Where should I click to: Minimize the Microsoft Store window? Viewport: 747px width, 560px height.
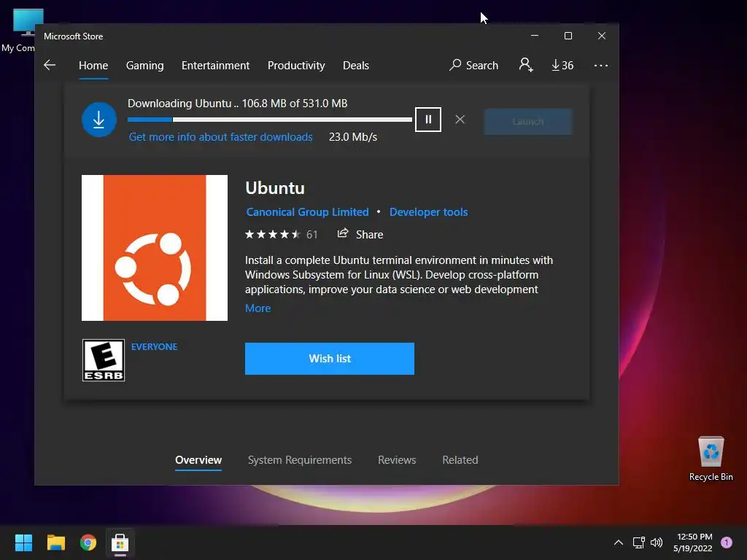[x=535, y=36]
